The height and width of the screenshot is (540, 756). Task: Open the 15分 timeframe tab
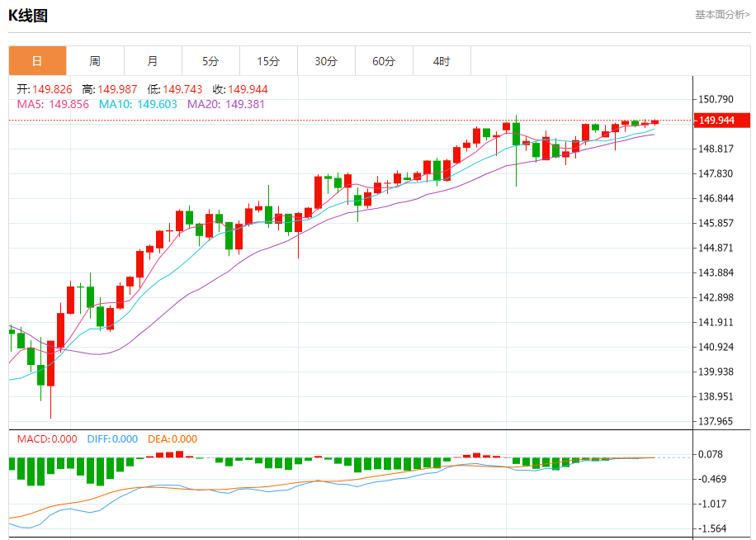[x=268, y=61]
